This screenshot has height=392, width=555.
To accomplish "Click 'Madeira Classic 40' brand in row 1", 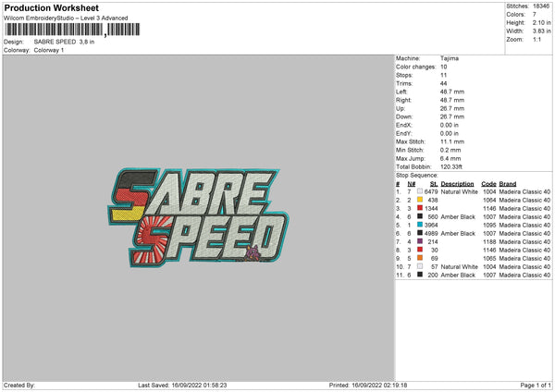I will (x=524, y=191).
